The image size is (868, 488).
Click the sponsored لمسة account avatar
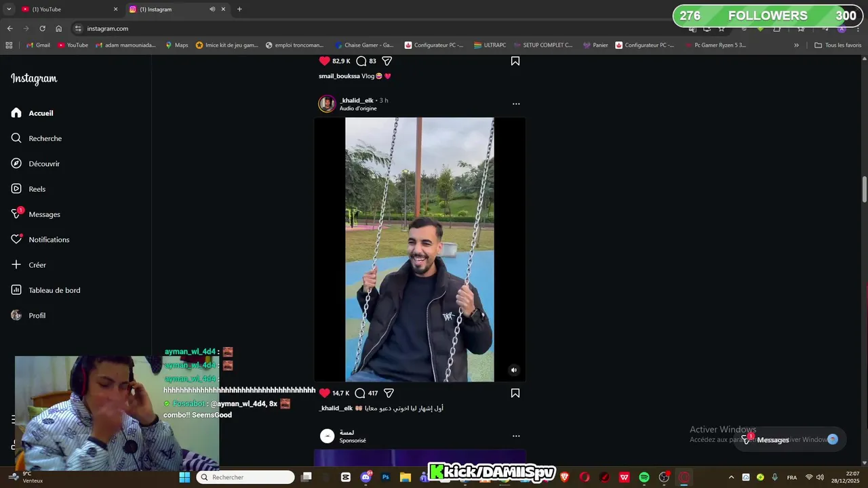click(327, 436)
